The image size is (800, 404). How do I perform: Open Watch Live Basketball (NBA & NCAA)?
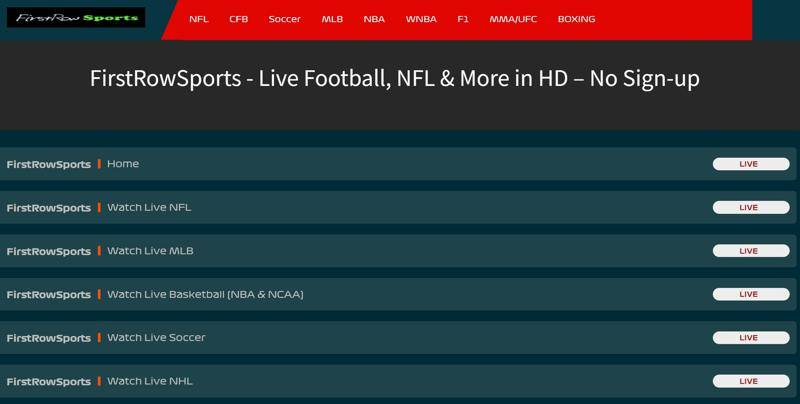click(205, 294)
